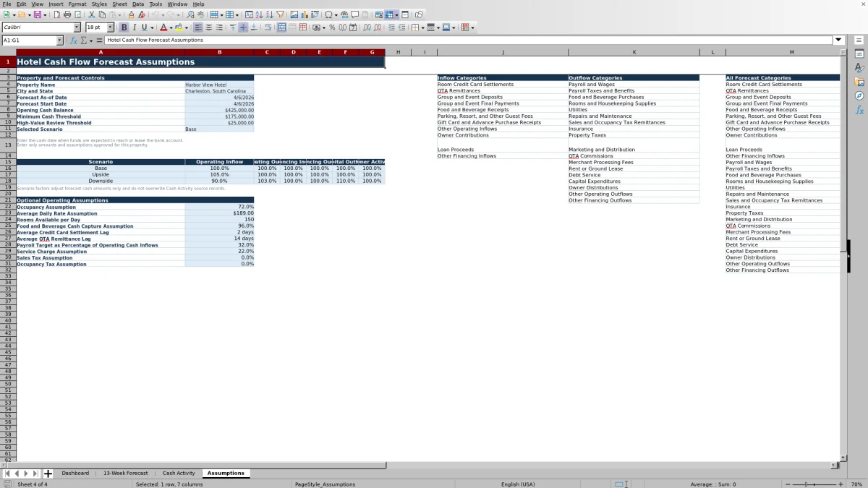Click the PageStyle_Assumptions status field
This screenshot has height=488, width=868.
point(324,484)
